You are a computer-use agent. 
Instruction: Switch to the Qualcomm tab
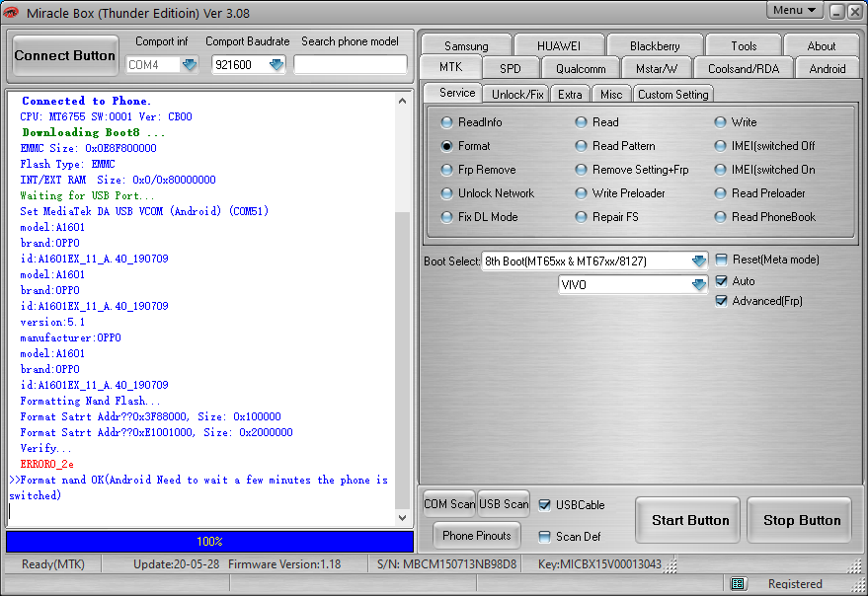[580, 69]
